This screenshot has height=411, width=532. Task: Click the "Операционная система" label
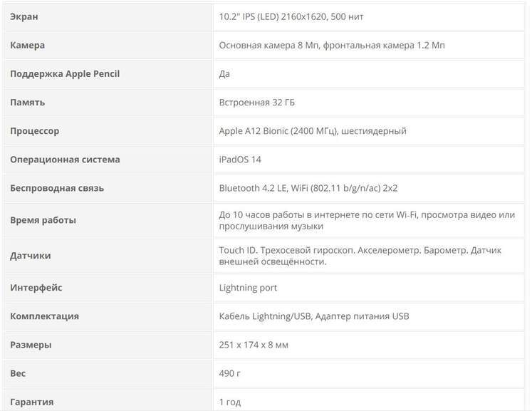pos(65,160)
